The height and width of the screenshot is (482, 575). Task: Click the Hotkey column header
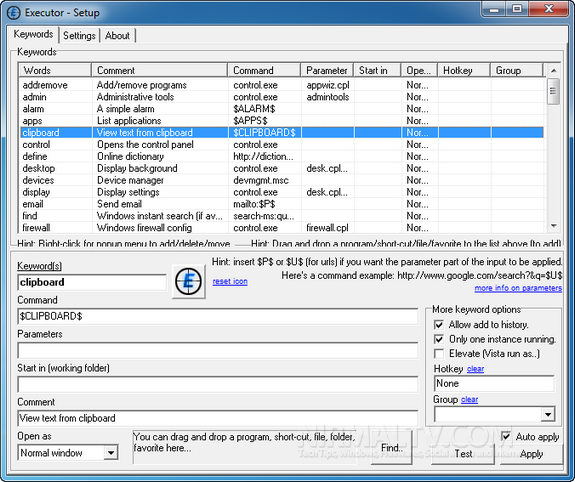click(464, 70)
